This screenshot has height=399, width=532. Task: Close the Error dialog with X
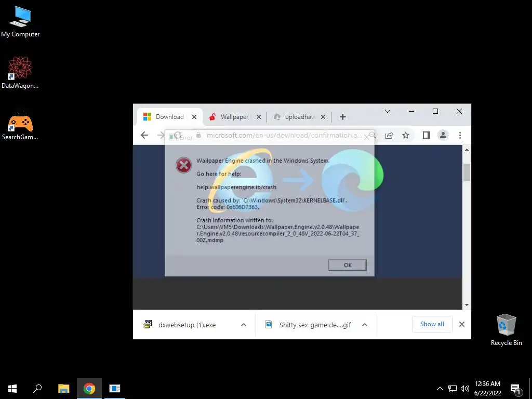pyautogui.click(x=366, y=137)
